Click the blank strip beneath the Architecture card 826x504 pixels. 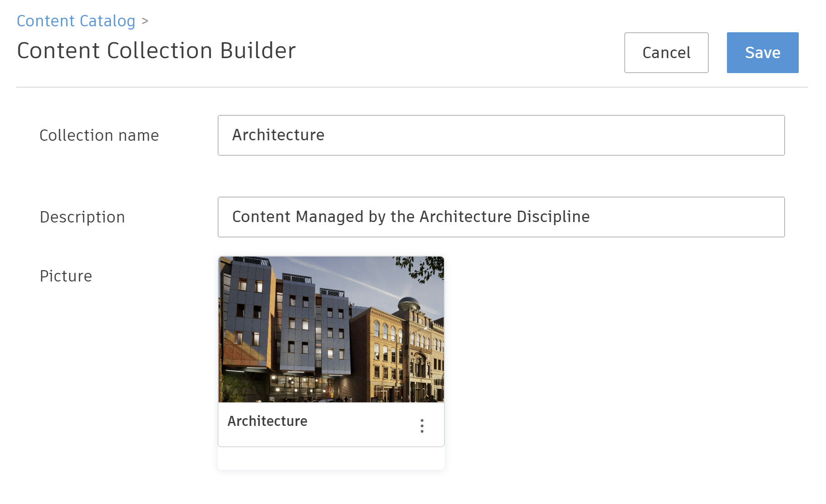coord(331,459)
